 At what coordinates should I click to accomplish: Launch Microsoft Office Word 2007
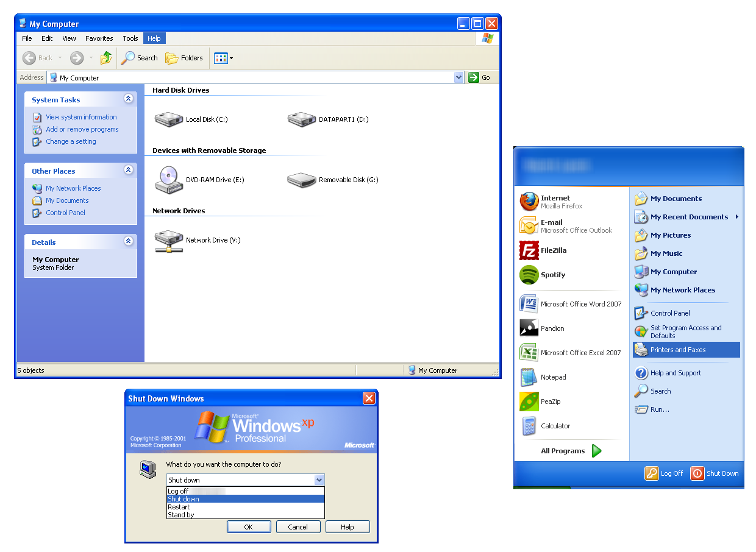tap(569, 304)
